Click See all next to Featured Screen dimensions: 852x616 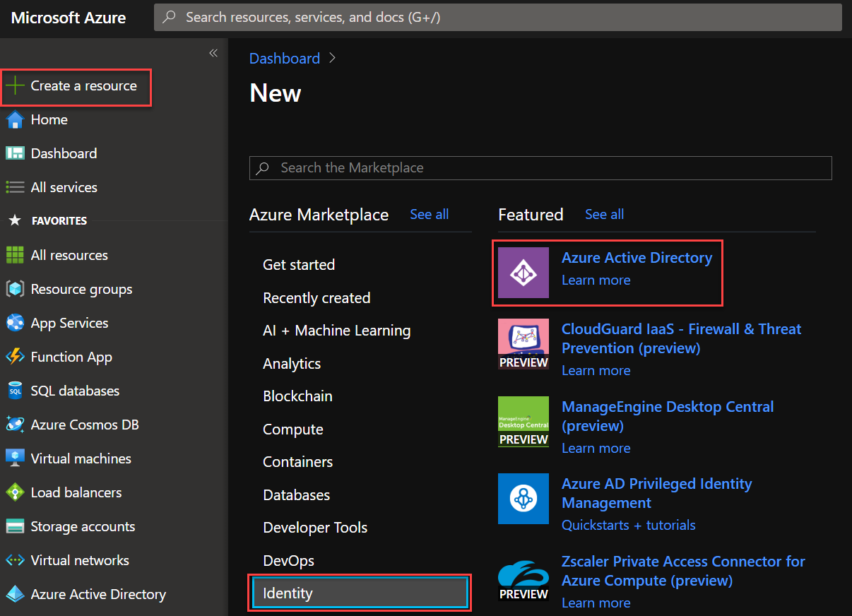click(x=605, y=214)
